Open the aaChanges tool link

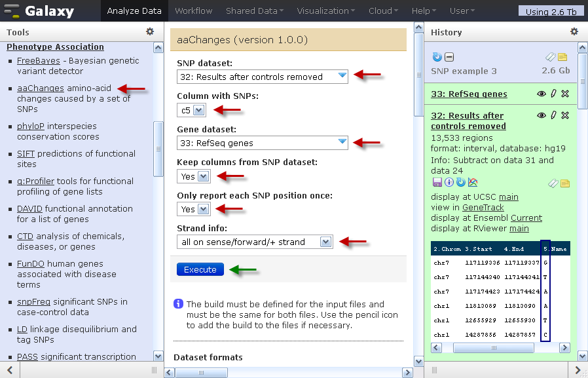click(41, 88)
